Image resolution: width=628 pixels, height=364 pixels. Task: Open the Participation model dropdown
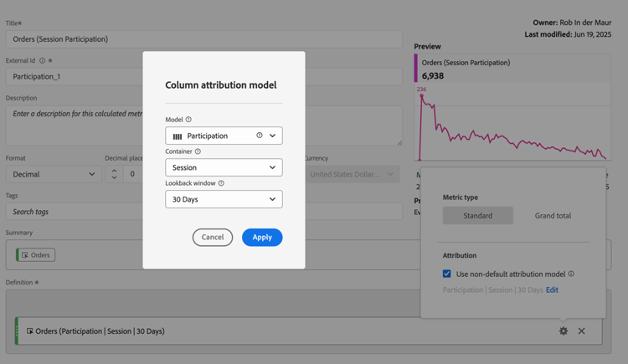point(272,136)
